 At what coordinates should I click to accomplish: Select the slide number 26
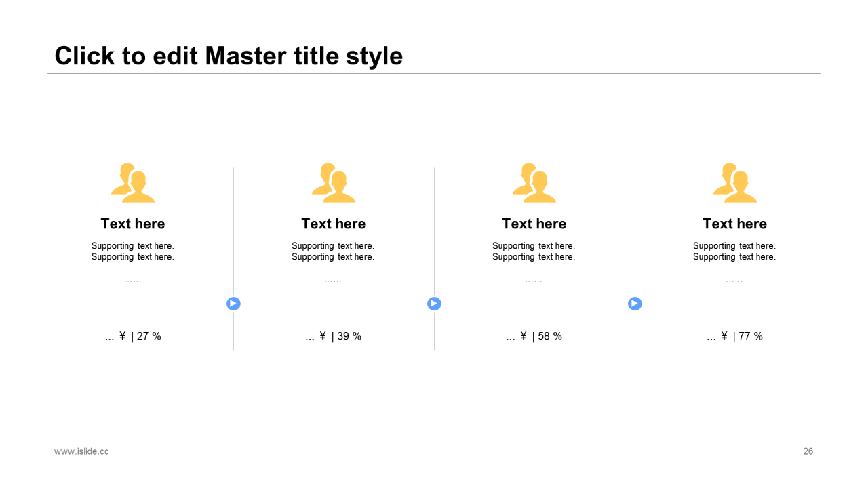tap(808, 451)
